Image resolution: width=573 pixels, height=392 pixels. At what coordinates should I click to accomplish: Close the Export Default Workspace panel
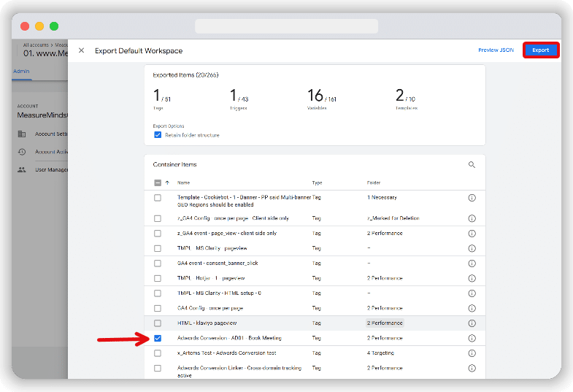pos(82,50)
